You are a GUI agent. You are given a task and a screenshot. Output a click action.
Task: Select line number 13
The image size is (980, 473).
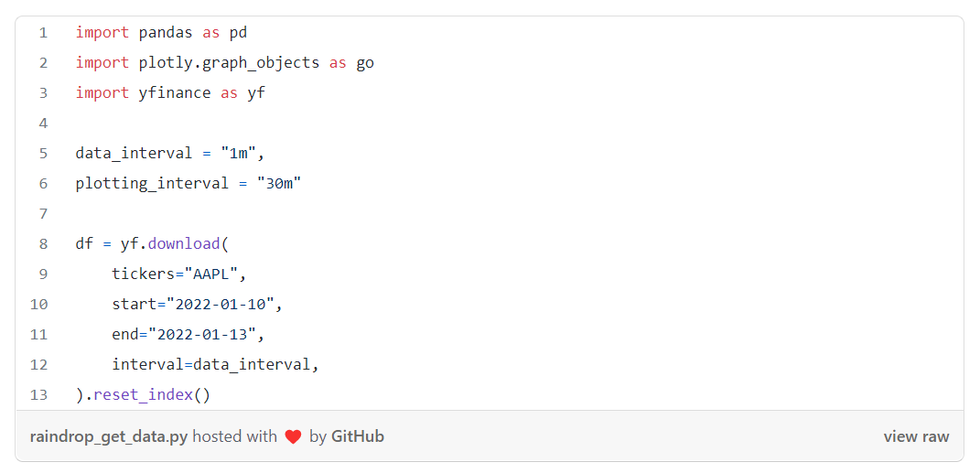(38, 395)
